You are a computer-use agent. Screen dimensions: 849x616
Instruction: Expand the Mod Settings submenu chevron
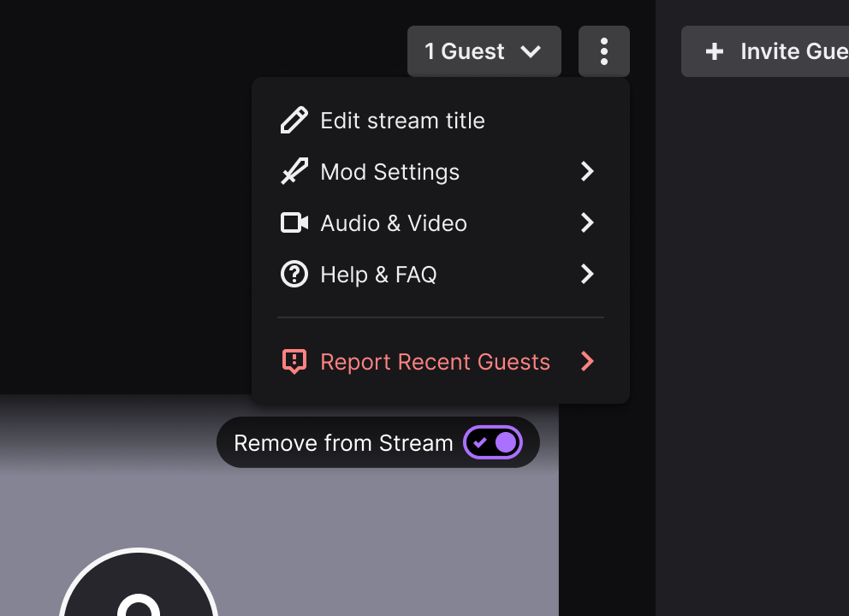(x=587, y=171)
